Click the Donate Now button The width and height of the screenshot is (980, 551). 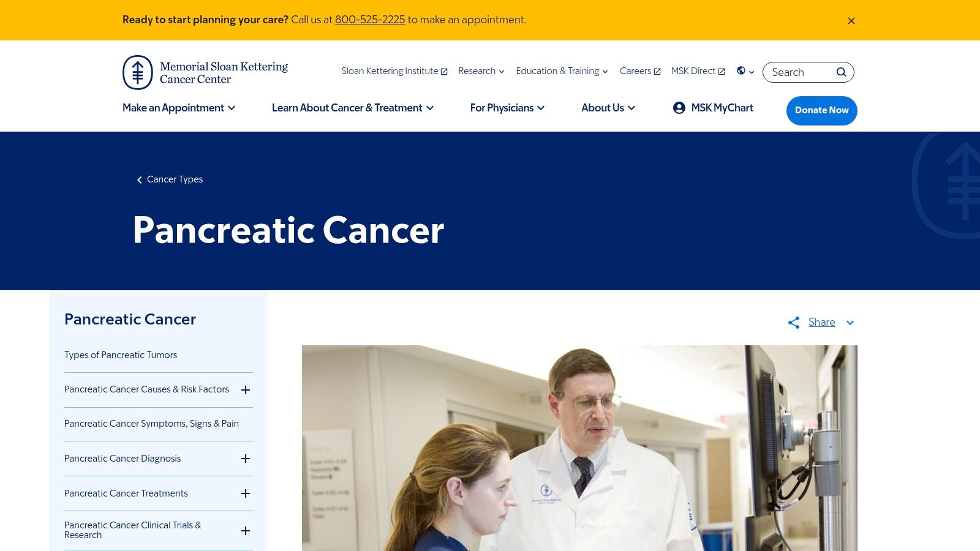(821, 110)
